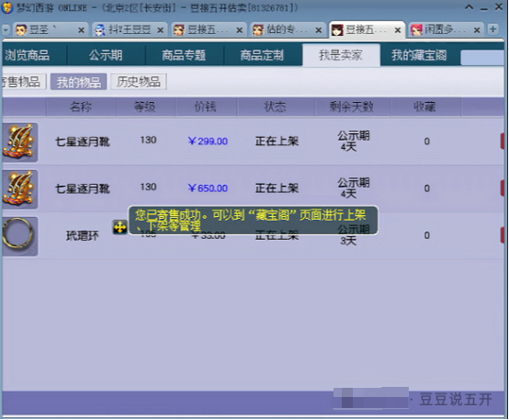Sort by the 价钱 column header
509x420 pixels.
(206, 107)
